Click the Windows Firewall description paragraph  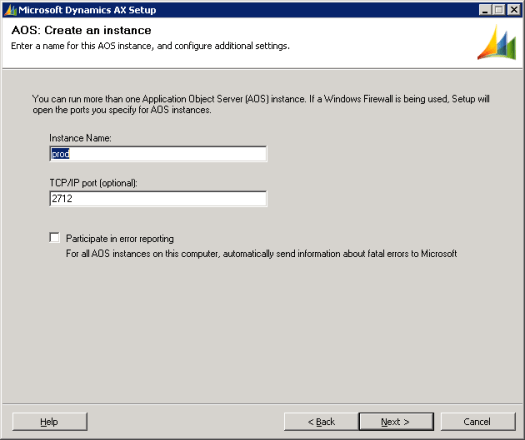(x=261, y=104)
